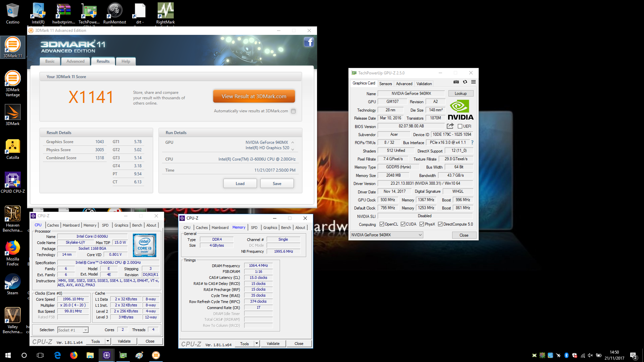644x362 pixels.
Task: Open the RunMemtest desktop shortcut
Action: click(x=115, y=13)
